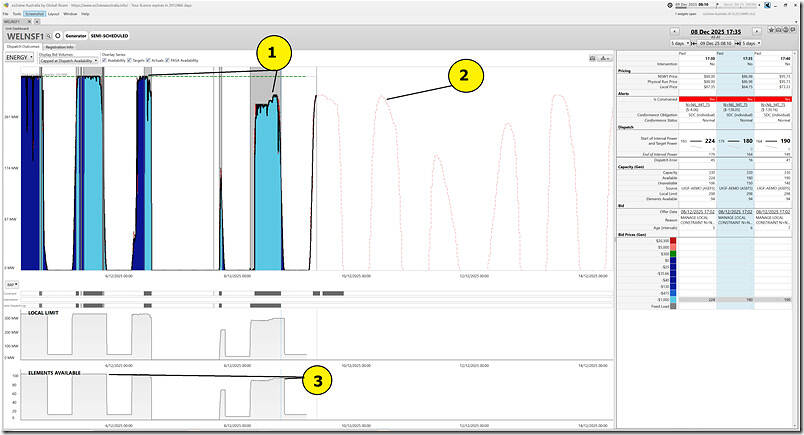
Task: Click the blue bird application icon
Action: [x=767, y=5]
